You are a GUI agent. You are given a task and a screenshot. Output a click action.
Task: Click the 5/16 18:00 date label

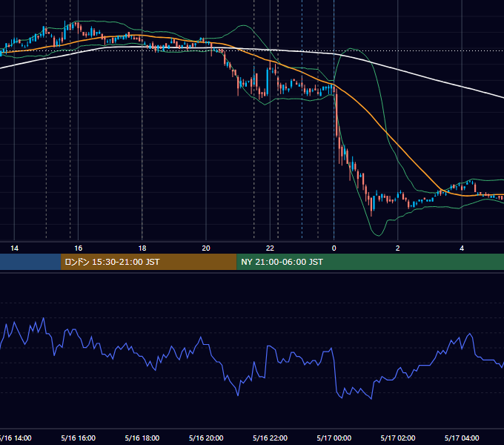[142, 438]
